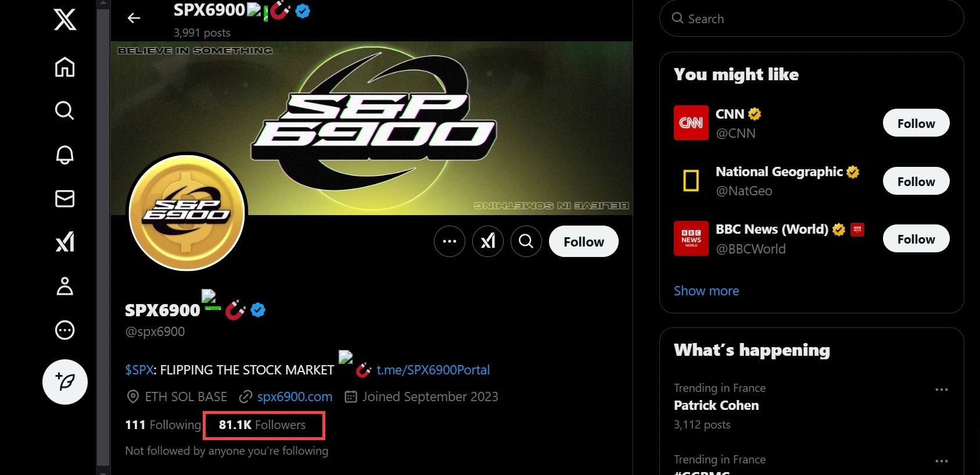The width and height of the screenshot is (980, 475).
Task: Open Messages envelope in the sidebar
Action: (x=64, y=199)
